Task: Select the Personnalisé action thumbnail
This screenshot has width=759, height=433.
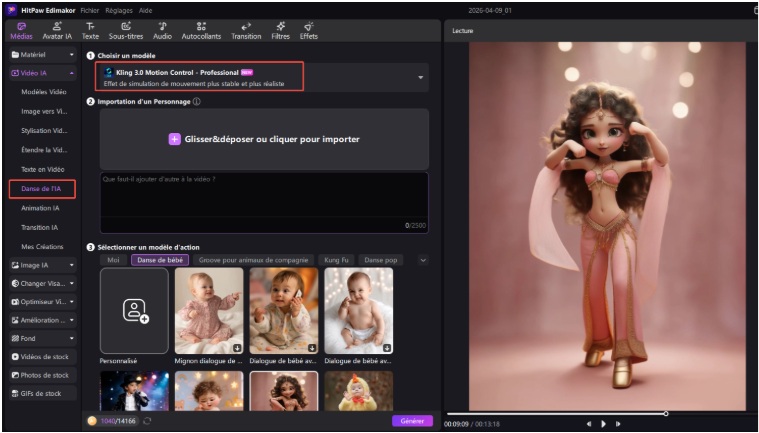Action: (x=134, y=311)
